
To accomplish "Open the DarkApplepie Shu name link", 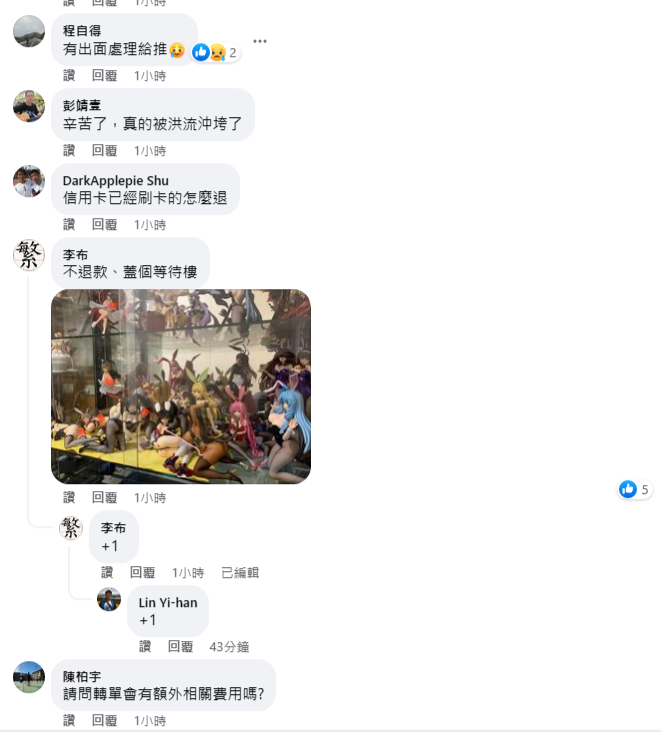I will click(x=115, y=181).
